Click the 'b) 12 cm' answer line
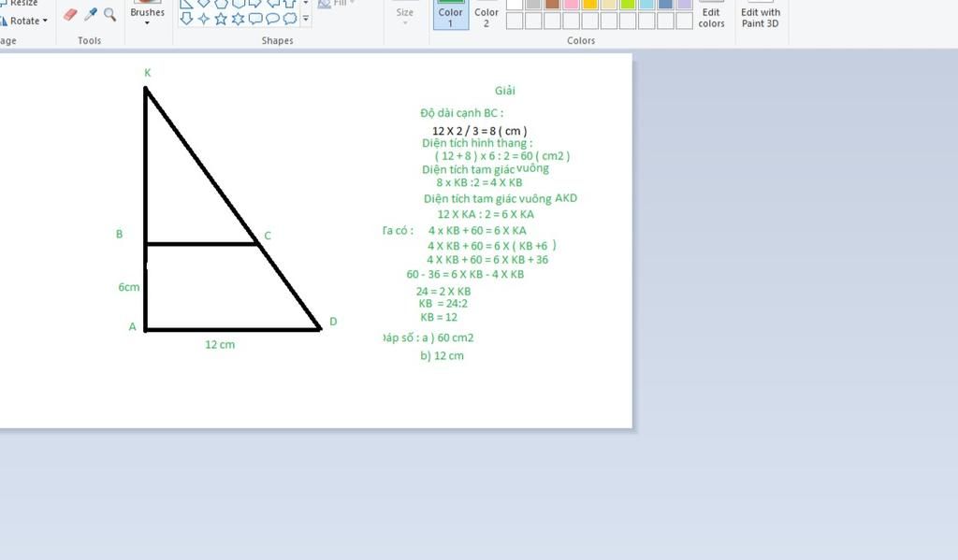 tap(442, 355)
